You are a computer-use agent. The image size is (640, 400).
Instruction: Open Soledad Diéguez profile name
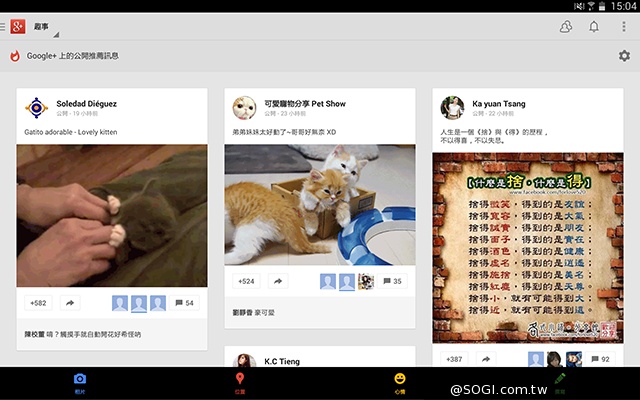[87, 104]
